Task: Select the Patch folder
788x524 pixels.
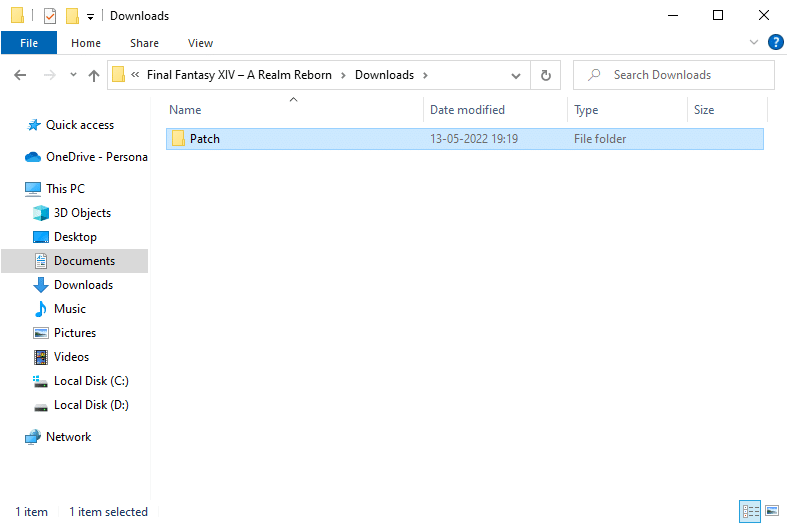Action: pos(204,139)
